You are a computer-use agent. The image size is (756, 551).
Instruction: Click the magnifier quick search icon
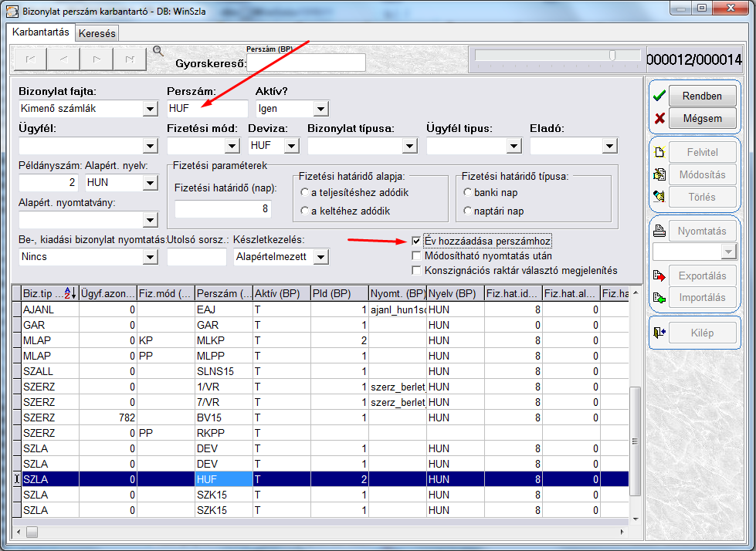(x=158, y=52)
